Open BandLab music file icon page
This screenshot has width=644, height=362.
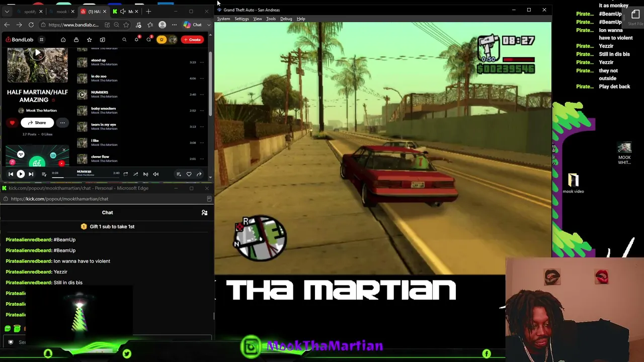[x=102, y=40]
